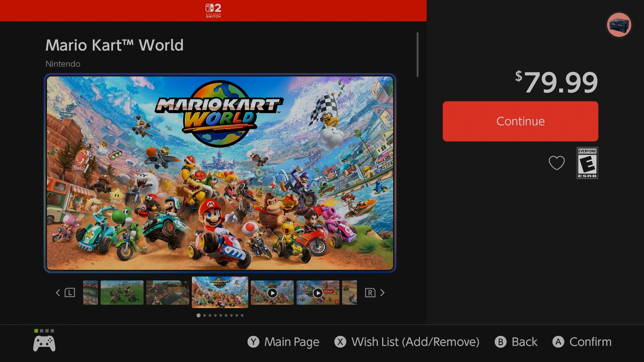Viewport: 644px width, 362px height.
Task: Go to previous screenshot with left chevron
Action: tap(58, 293)
